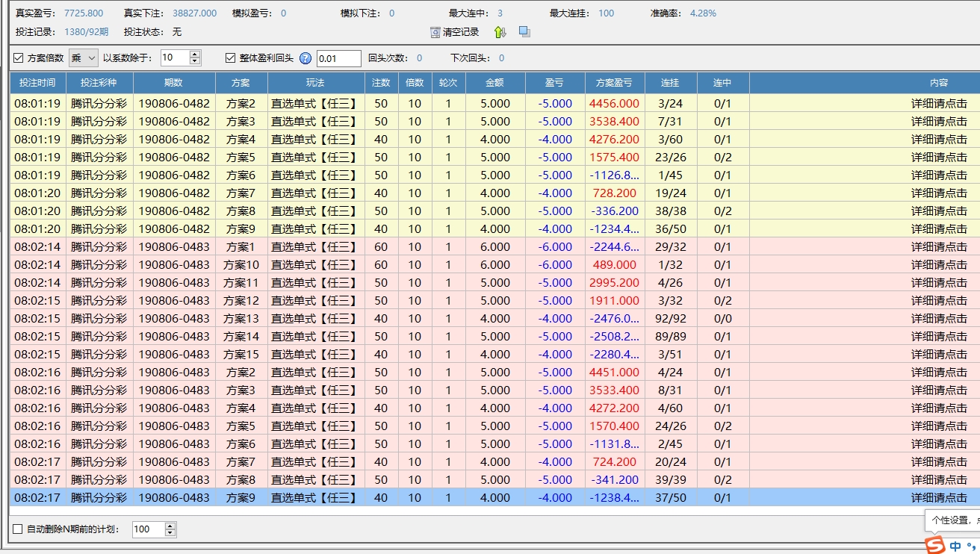This screenshot has width=980, height=554.
Task: Increase the 以系数除于 value with up arrow
Action: 195,54
